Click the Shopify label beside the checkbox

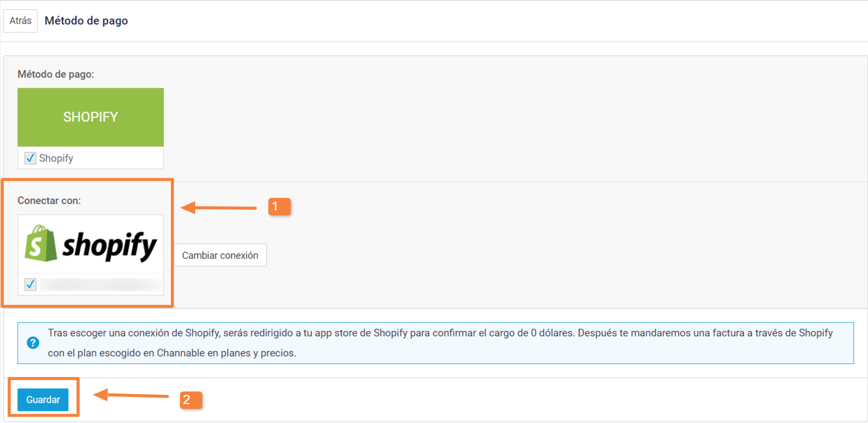[x=56, y=158]
